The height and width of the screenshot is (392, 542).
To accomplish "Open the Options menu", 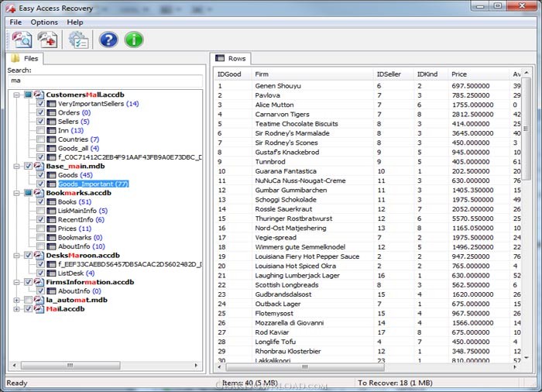I will (x=44, y=22).
